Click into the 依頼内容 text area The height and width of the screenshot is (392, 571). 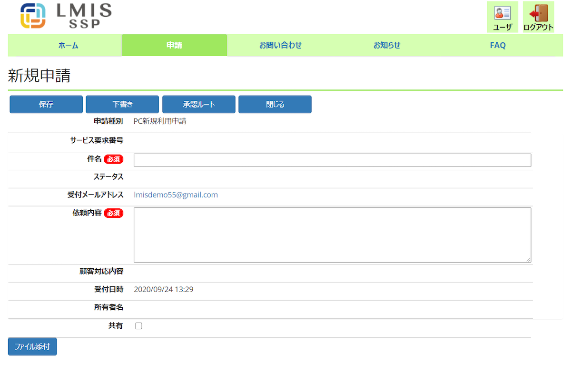coord(332,235)
